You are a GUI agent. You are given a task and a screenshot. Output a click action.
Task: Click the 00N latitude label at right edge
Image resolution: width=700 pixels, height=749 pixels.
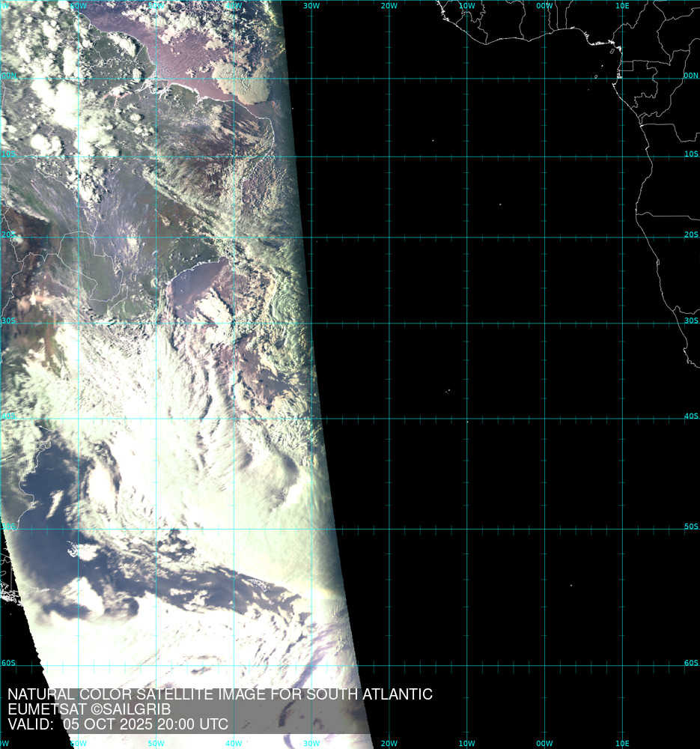[x=690, y=76]
